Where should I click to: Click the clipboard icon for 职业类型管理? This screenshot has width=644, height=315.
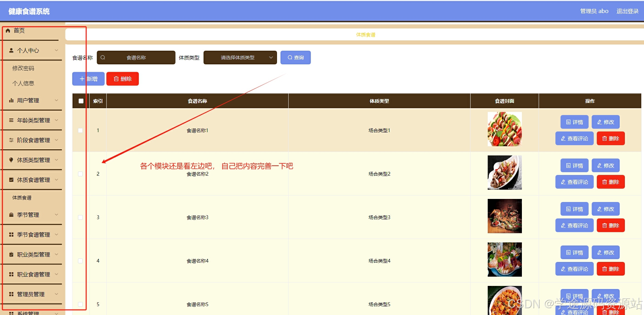[11, 254]
